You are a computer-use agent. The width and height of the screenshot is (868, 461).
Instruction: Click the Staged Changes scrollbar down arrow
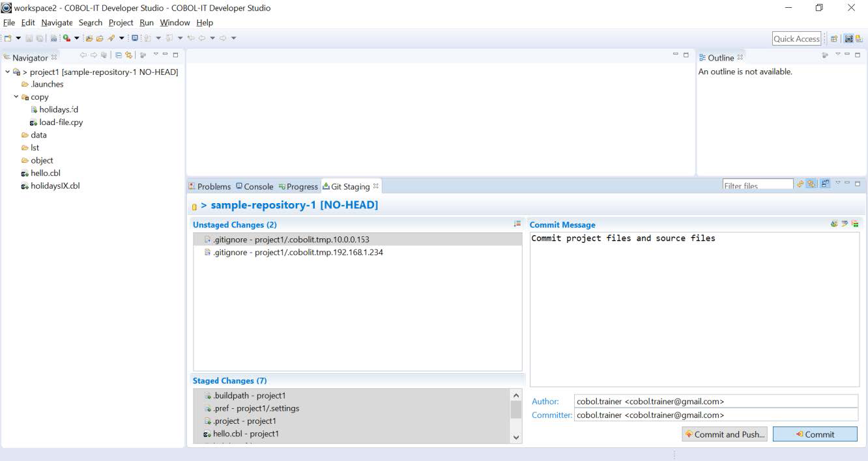tap(516, 438)
